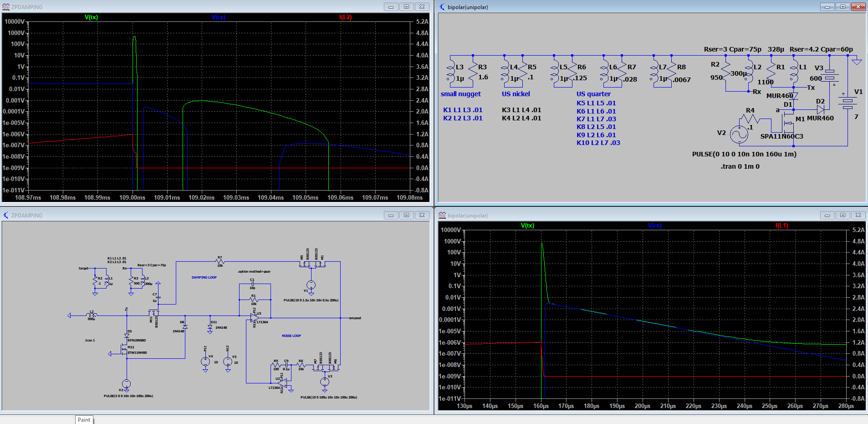Image resolution: width=868 pixels, height=424 pixels.
Task: Click the red I(L2) trace label
Action: (x=345, y=17)
